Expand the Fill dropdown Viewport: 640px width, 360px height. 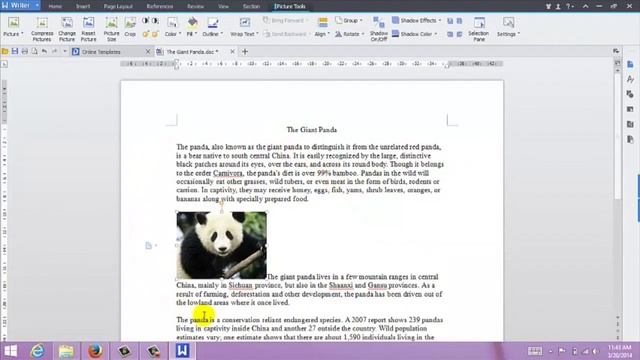(x=192, y=28)
